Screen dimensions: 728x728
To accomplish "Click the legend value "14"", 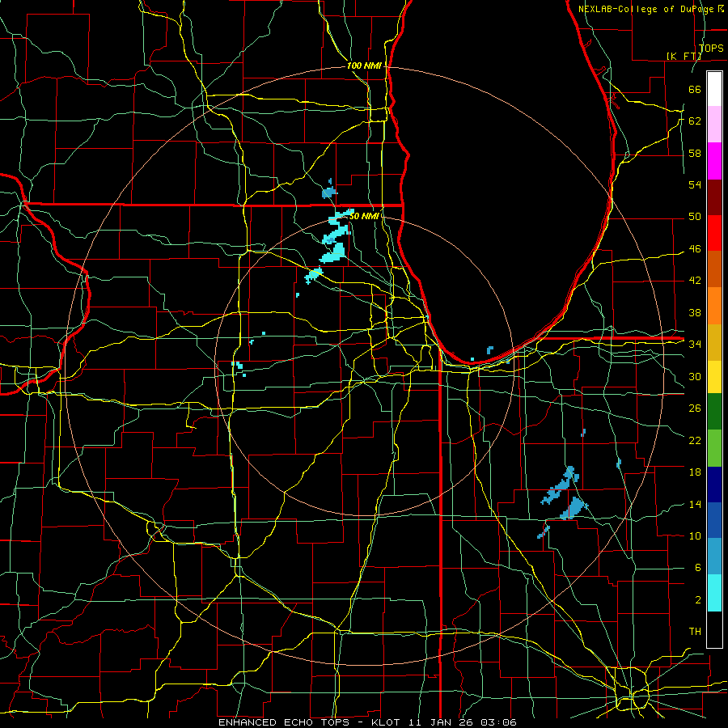I will tap(695, 504).
